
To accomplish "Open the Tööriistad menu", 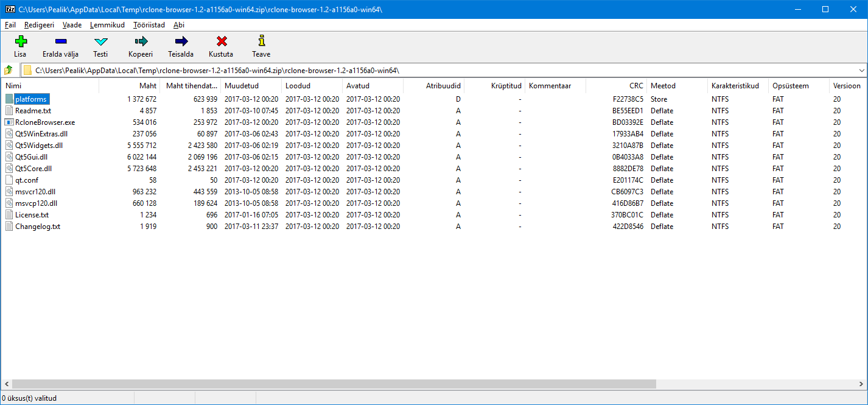I will pyautogui.click(x=149, y=25).
